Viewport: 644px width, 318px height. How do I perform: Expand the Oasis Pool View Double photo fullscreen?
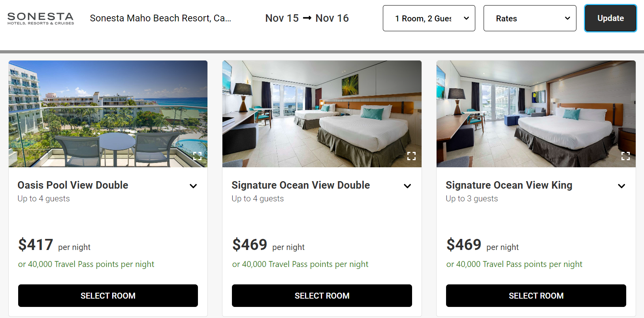[197, 156]
